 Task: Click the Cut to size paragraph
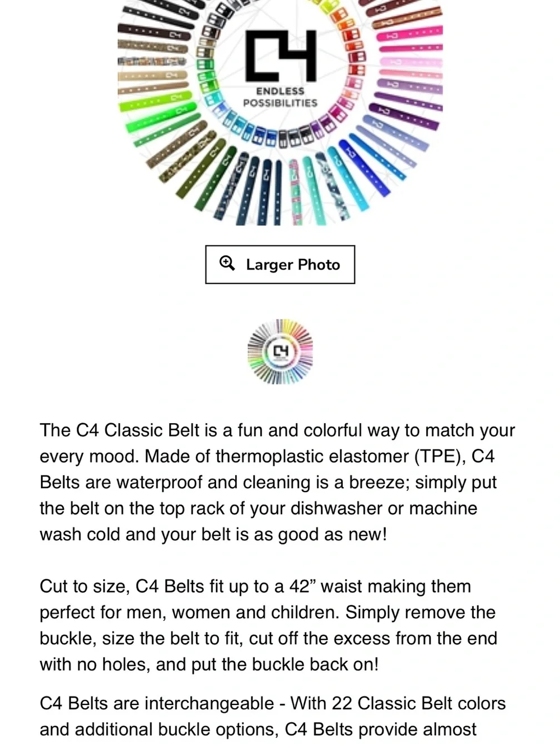coord(269,625)
